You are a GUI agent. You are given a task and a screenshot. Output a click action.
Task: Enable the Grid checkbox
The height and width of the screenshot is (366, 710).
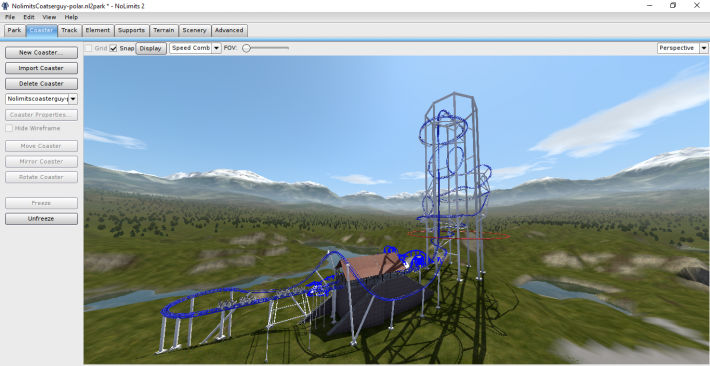[89, 48]
